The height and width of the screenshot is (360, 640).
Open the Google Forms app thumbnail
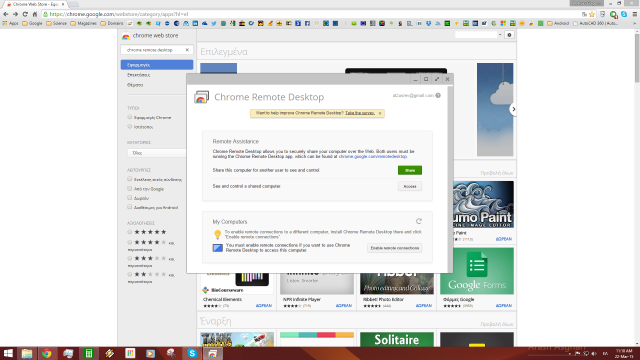477,271
